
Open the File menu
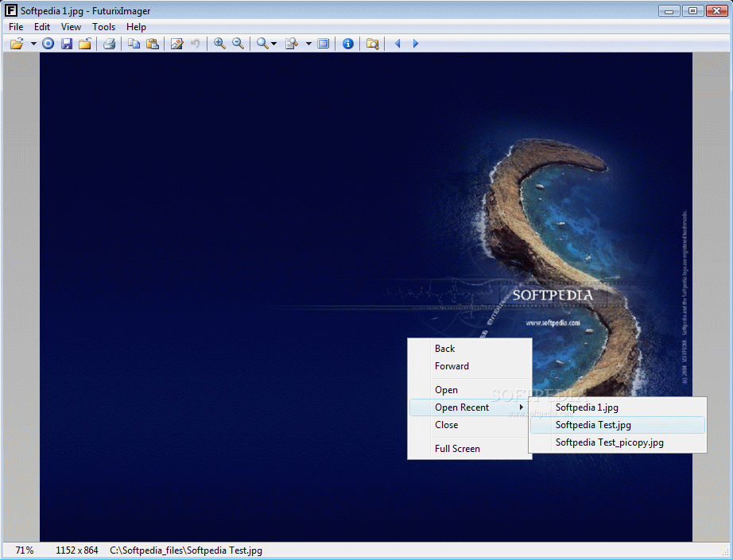coord(16,27)
